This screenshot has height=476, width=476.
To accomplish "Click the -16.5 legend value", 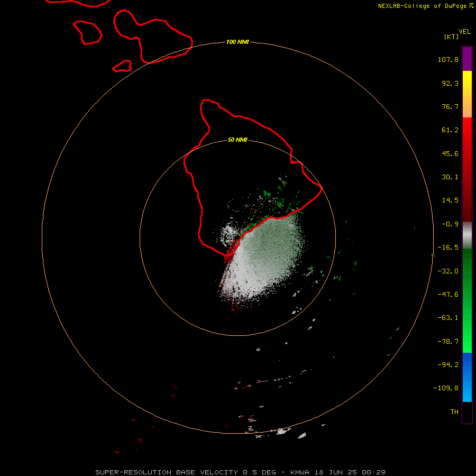I will pos(448,248).
